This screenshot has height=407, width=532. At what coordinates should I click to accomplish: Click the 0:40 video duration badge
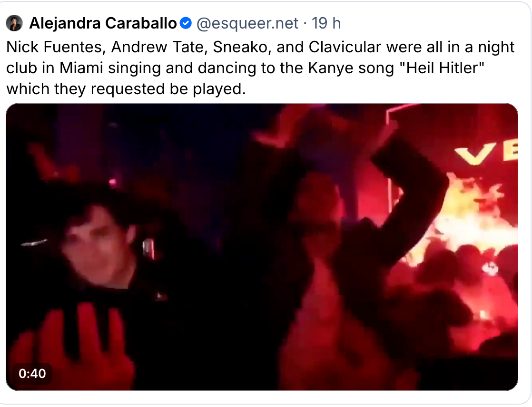[x=32, y=374]
